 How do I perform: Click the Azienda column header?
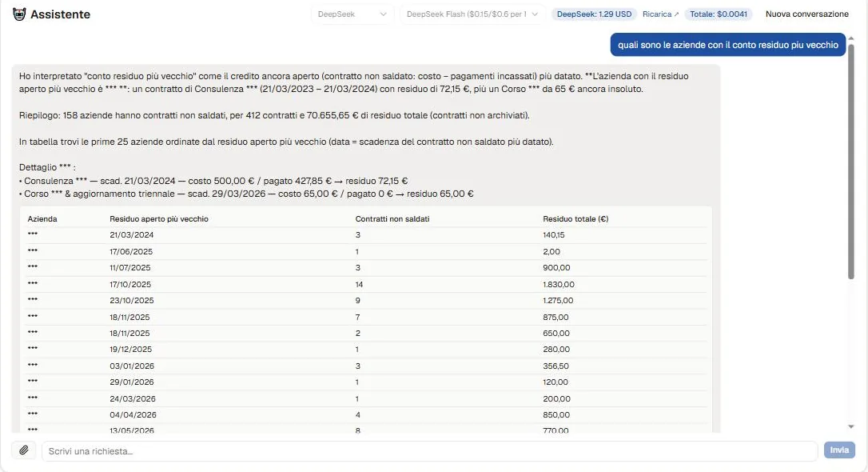(x=42, y=219)
